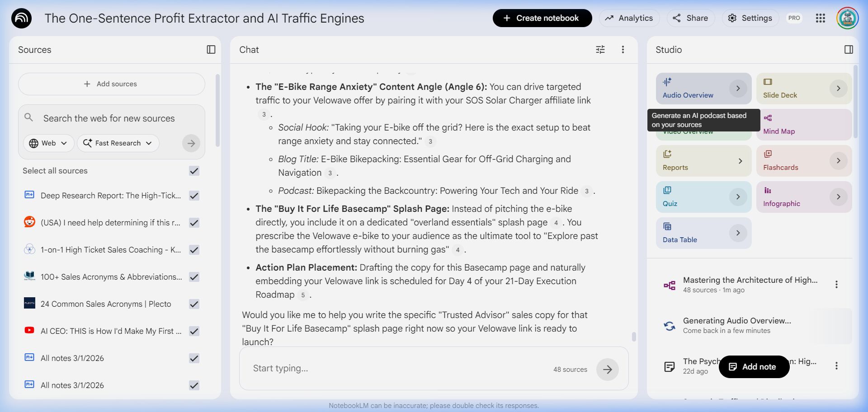
Task: Collapse the Studio panel icon
Action: 849,50
